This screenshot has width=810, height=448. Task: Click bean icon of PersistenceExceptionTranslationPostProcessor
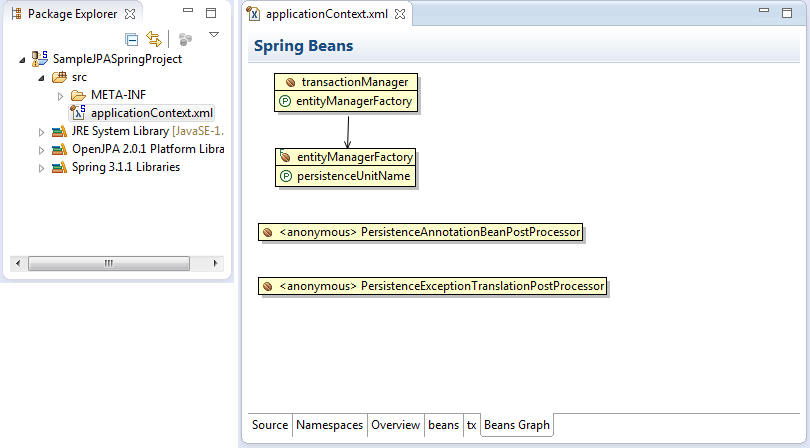click(268, 287)
